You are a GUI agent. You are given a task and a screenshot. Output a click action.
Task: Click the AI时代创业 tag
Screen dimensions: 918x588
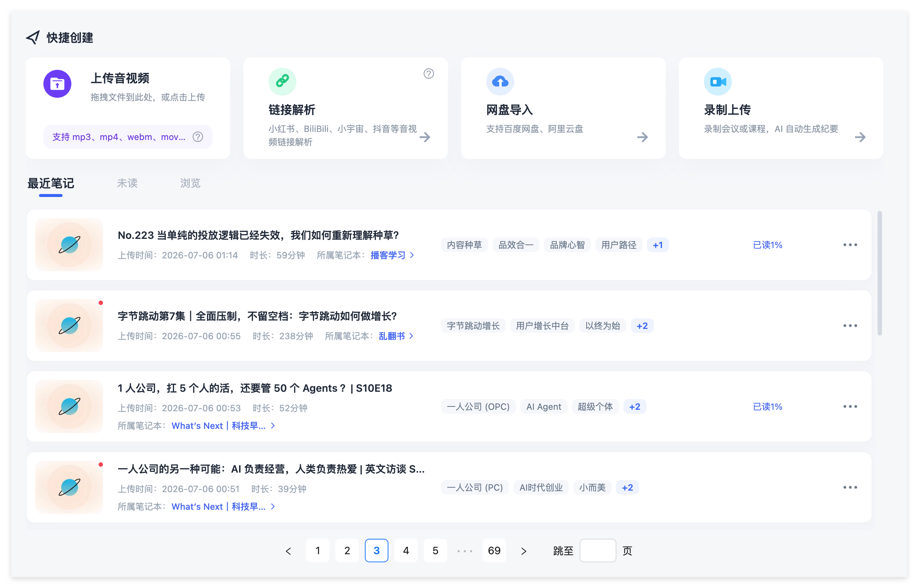coord(541,488)
